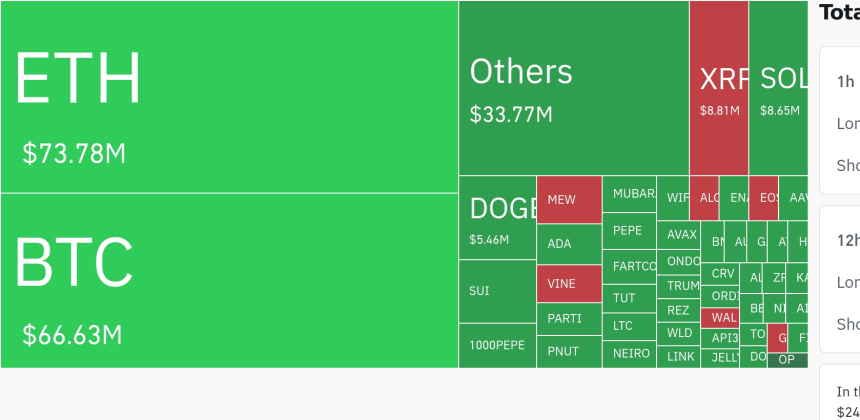Image resolution: width=860 pixels, height=420 pixels.
Task: Select the SOL $8.65M tile
Action: 778,88
